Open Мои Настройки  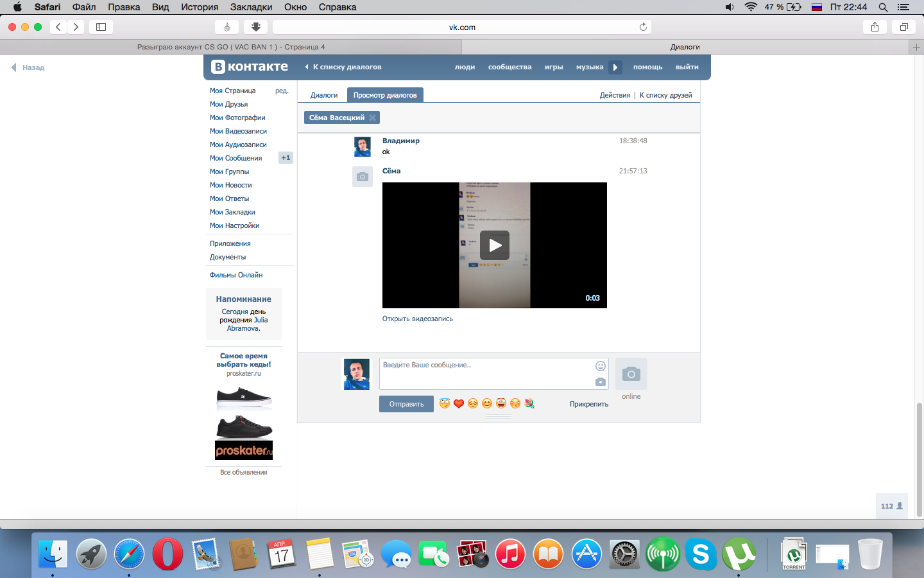tap(234, 225)
